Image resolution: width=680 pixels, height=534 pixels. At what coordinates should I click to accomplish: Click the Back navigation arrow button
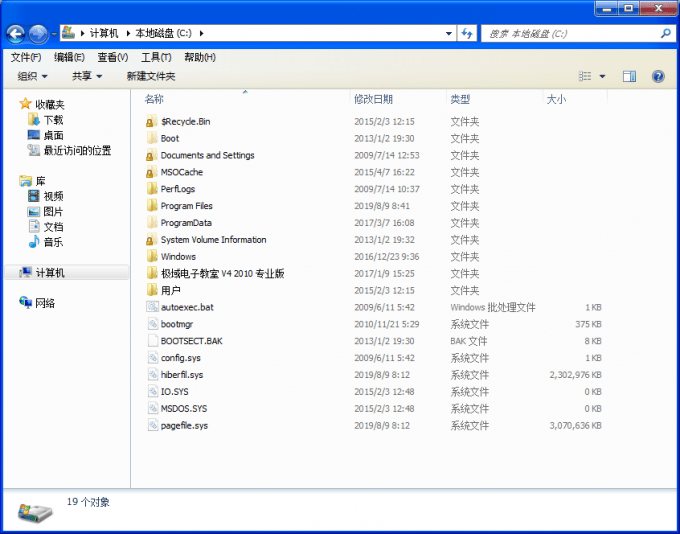[17, 34]
